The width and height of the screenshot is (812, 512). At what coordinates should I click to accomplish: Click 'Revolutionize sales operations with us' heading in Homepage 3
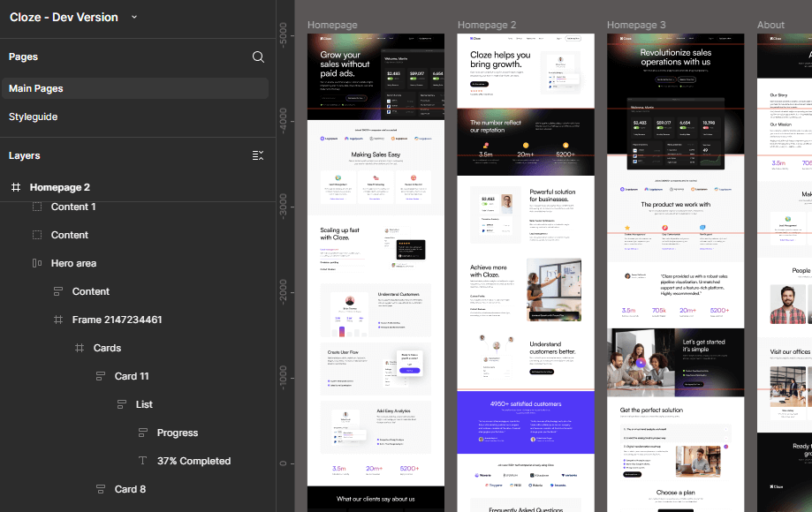pos(676,56)
